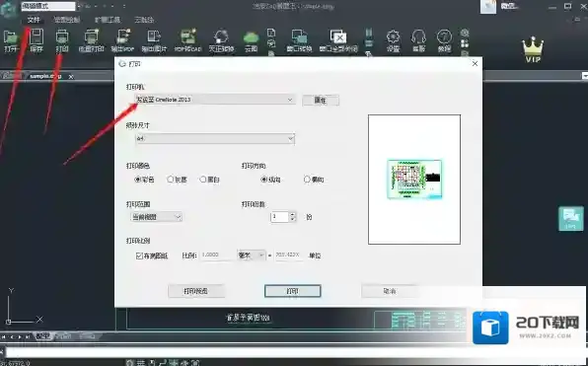Click the copies stepper up arrow
588x366 pixels.
292,214
